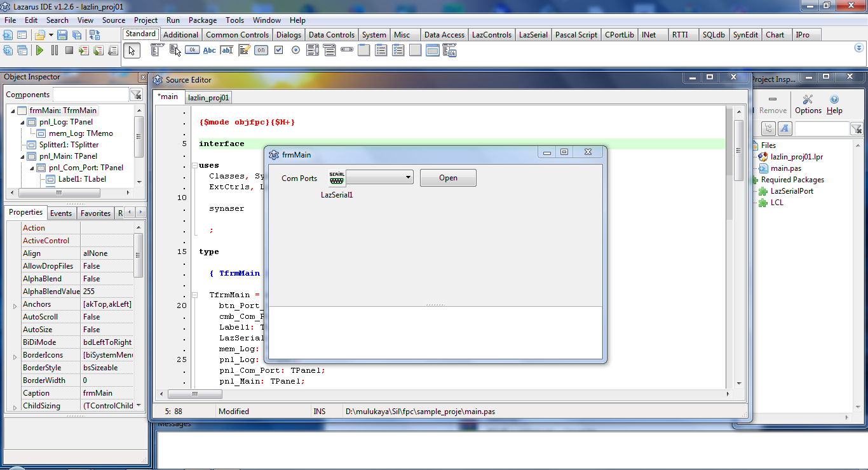Pick TActionList component from the palette

pos(450,50)
